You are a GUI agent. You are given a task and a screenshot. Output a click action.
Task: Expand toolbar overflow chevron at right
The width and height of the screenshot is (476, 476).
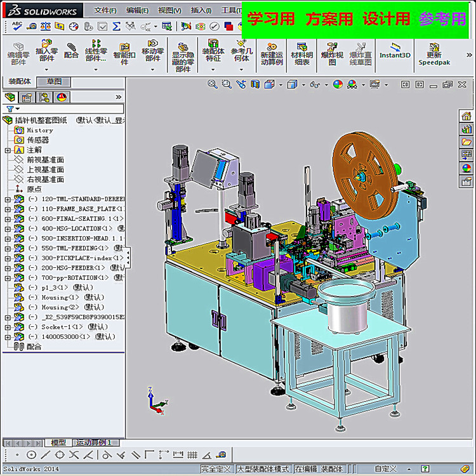coord(469,55)
